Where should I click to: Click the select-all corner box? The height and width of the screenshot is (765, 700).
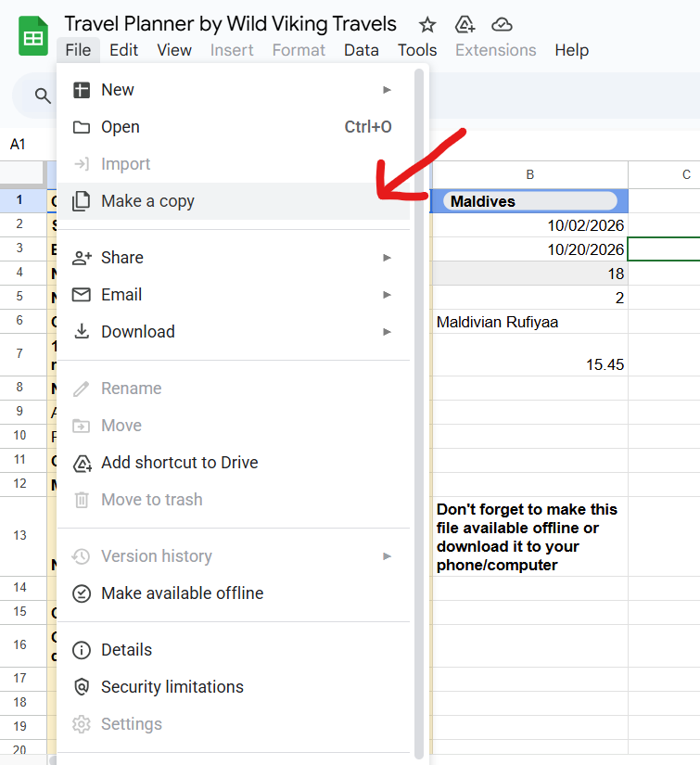coord(22,174)
